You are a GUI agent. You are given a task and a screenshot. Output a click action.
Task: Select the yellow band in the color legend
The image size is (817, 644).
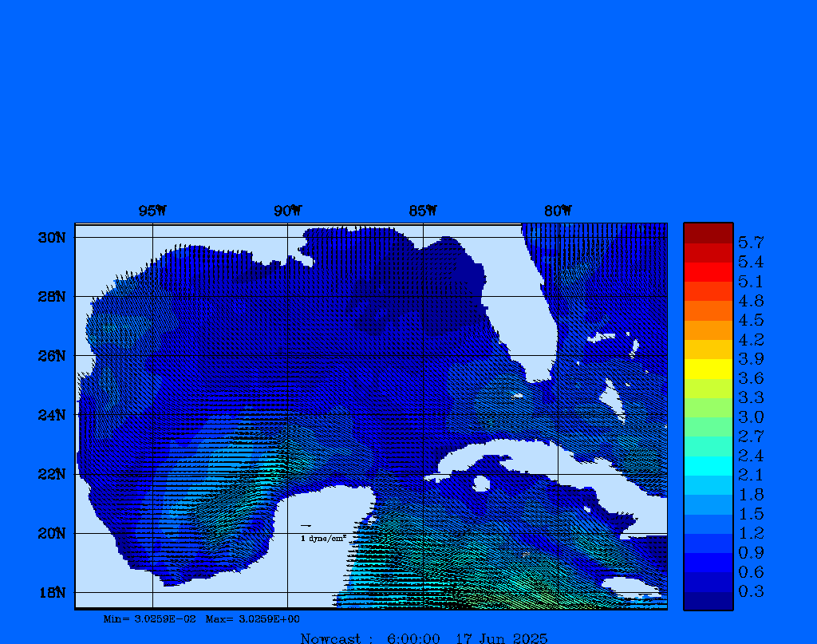pyautogui.click(x=708, y=369)
